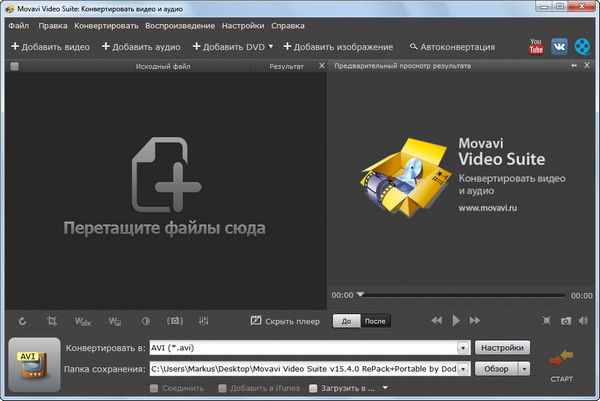This screenshot has height=401, width=600.
Task: Open the Папка сохранения path dropdown
Action: pyautogui.click(x=463, y=369)
